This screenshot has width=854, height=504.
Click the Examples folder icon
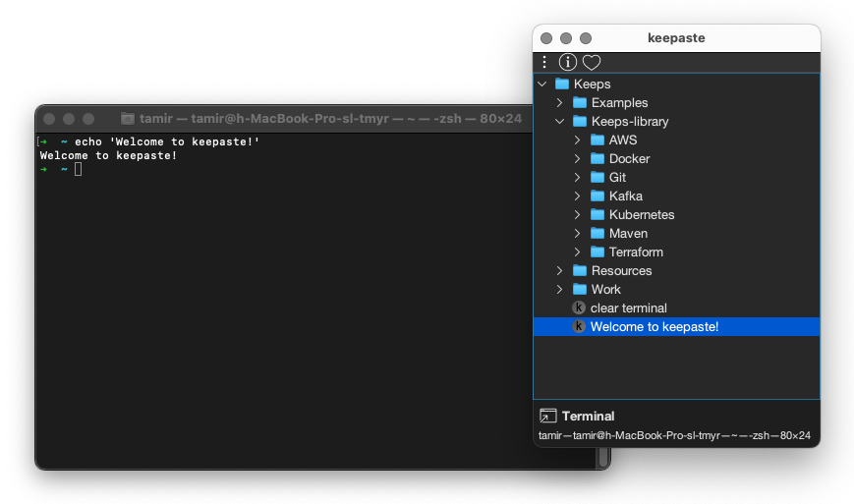click(x=580, y=102)
